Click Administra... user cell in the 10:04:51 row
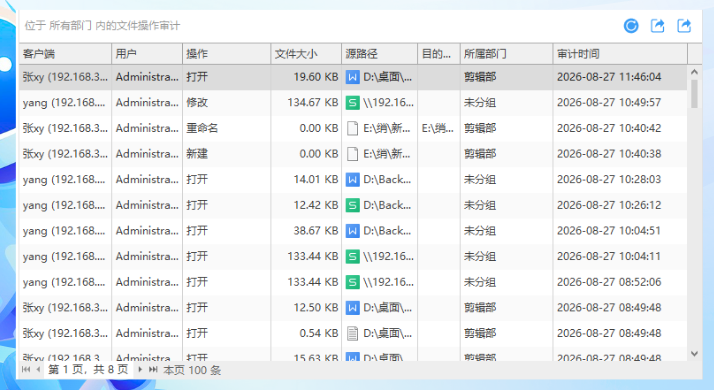This screenshot has height=390, width=714. pos(147,231)
